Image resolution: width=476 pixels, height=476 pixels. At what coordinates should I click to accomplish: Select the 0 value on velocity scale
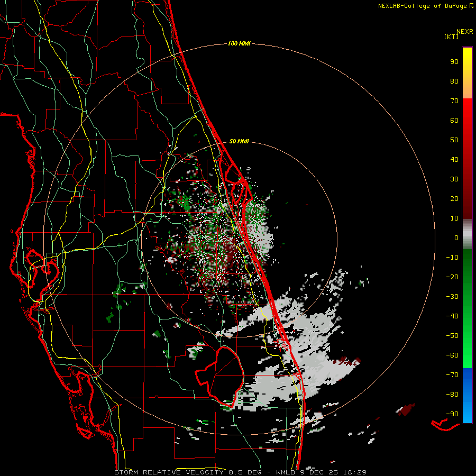(x=456, y=237)
